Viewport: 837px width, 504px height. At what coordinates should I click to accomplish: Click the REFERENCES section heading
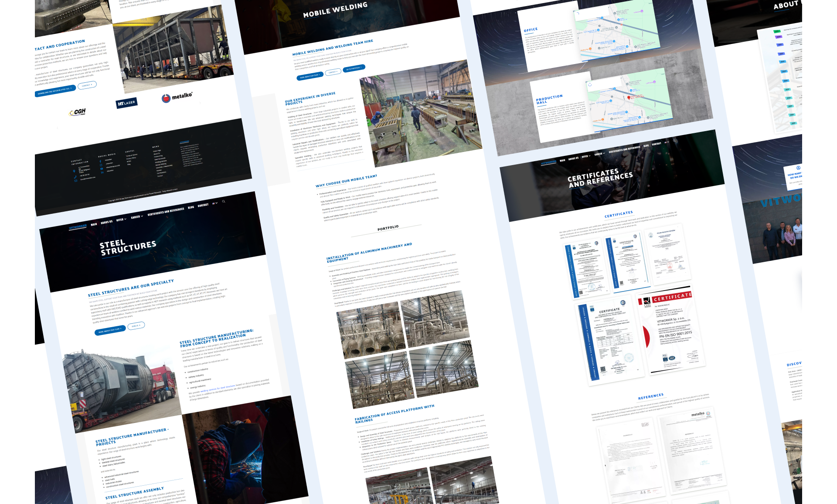point(651,396)
